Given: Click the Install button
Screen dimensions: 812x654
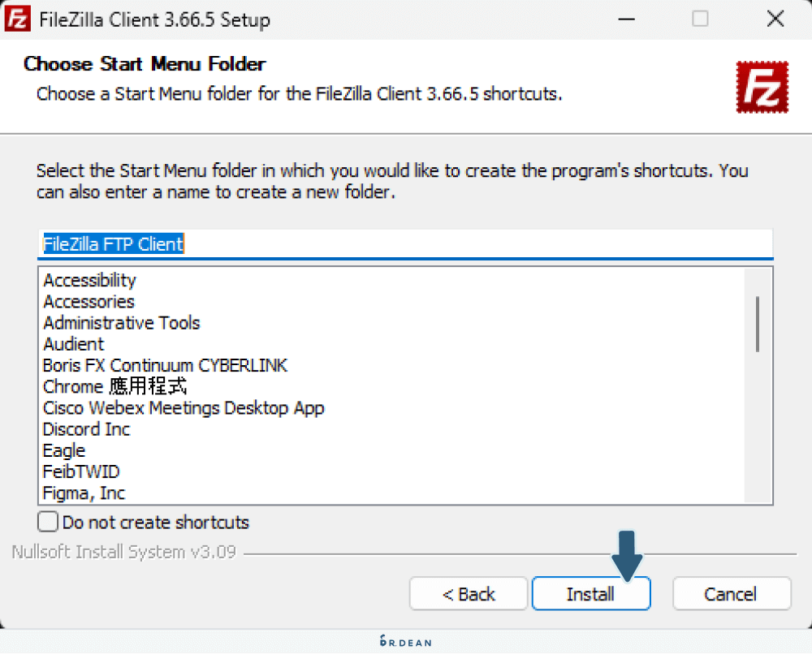Looking at the screenshot, I should tap(590, 594).
